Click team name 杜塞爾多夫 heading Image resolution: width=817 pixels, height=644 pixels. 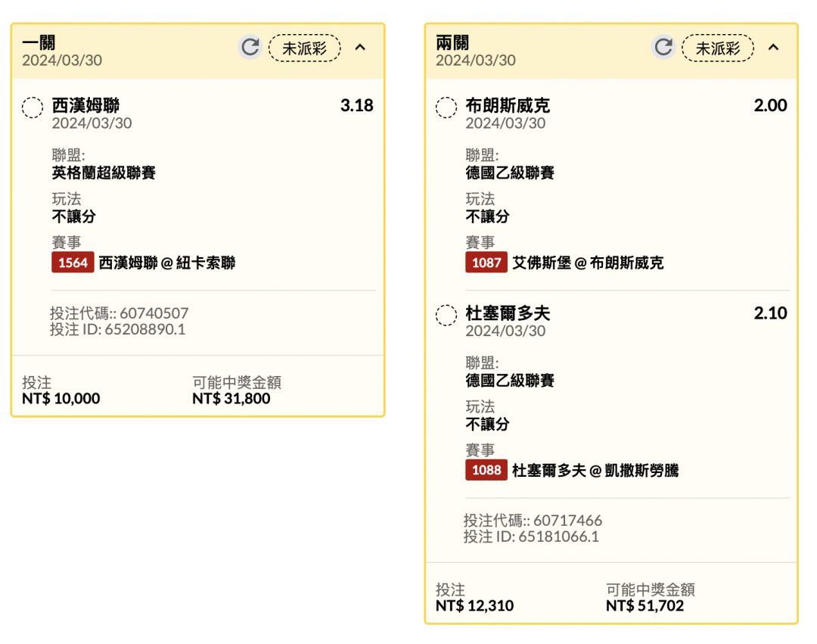click(x=508, y=313)
